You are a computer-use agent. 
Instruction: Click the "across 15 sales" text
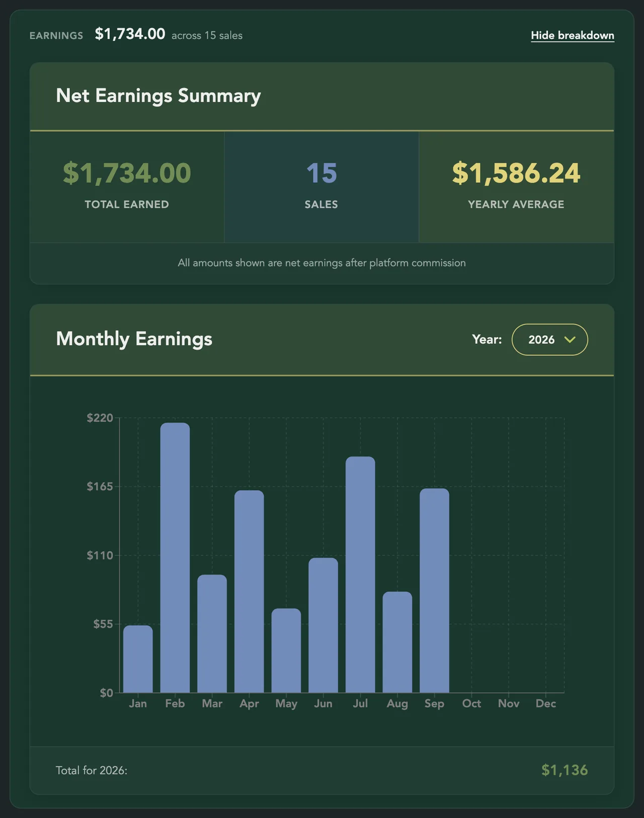coord(207,36)
